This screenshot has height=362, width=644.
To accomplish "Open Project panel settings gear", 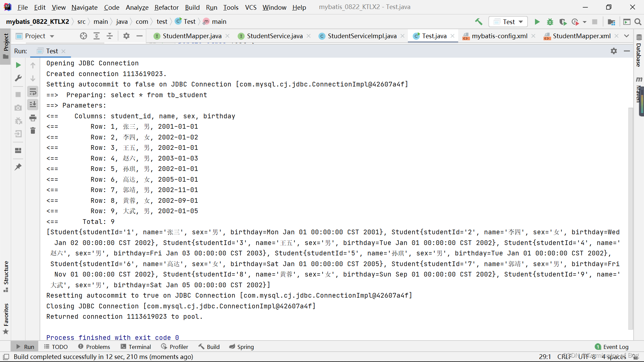I will click(x=126, y=36).
